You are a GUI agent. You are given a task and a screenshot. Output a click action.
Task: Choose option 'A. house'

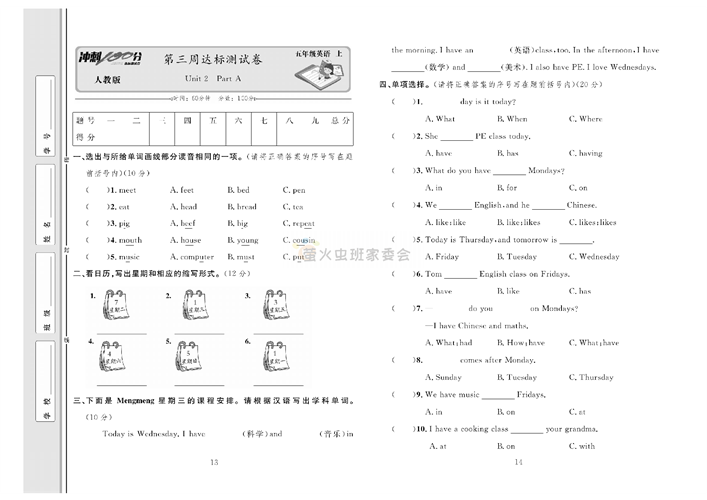[x=185, y=240]
